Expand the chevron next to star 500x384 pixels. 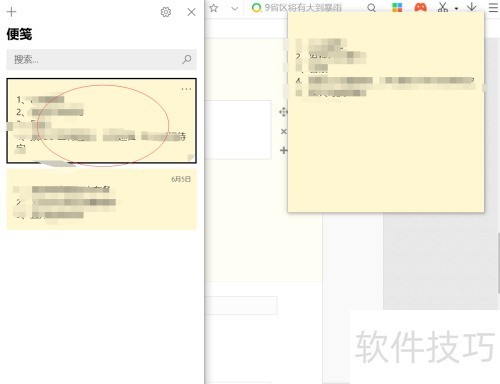pos(235,8)
